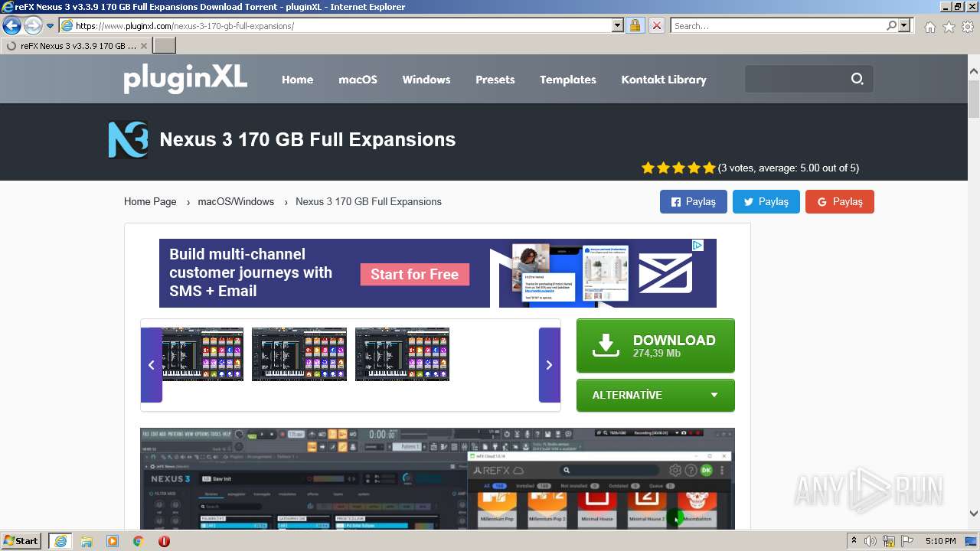The width and height of the screenshot is (980, 551).
Task: Click the site search input field
Action: click(x=796, y=79)
